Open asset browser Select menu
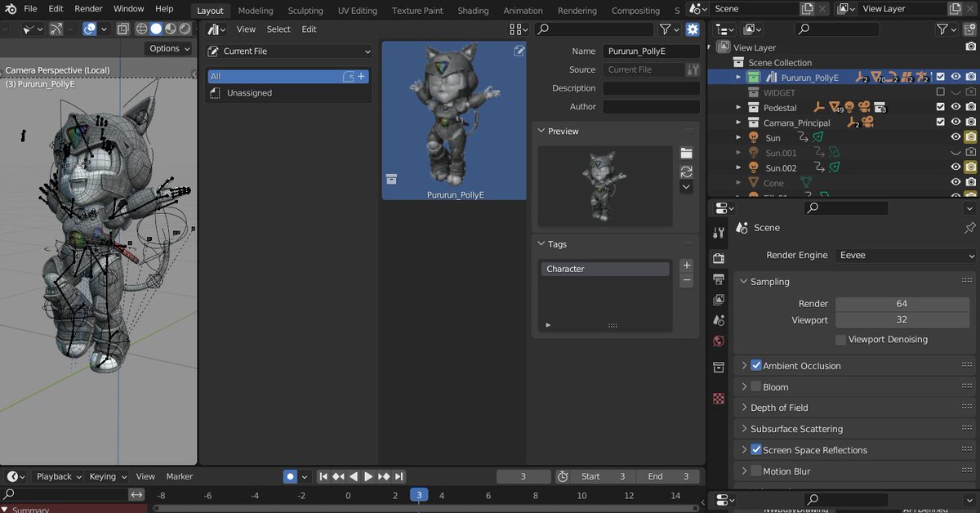The image size is (980, 513). point(278,29)
